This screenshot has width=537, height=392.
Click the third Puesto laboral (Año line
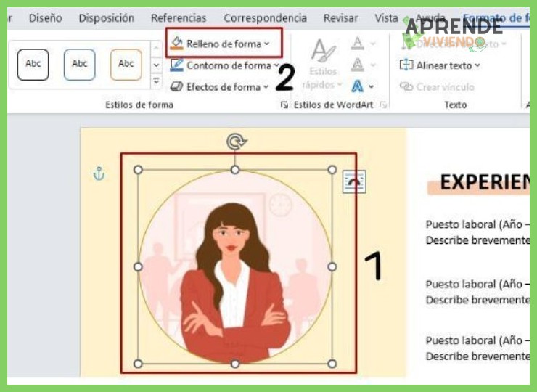point(477,340)
